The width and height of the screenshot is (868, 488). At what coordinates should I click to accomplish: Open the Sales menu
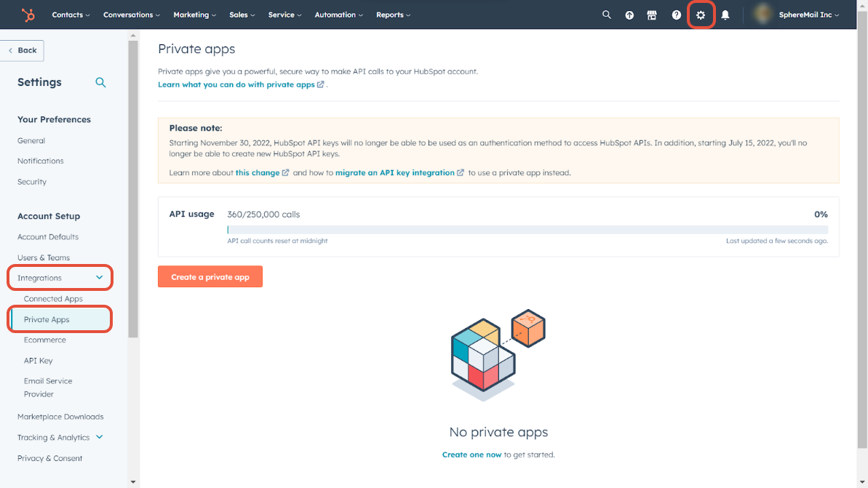242,15
